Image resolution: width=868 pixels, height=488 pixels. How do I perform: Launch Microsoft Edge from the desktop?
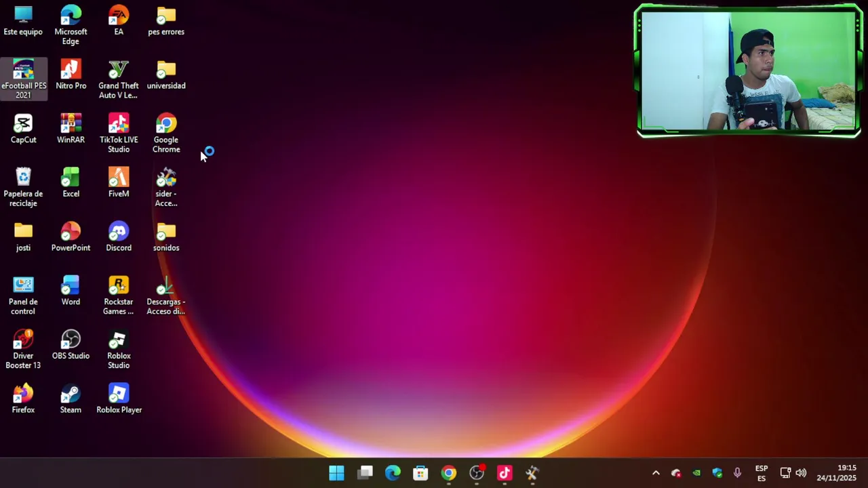[x=71, y=25]
